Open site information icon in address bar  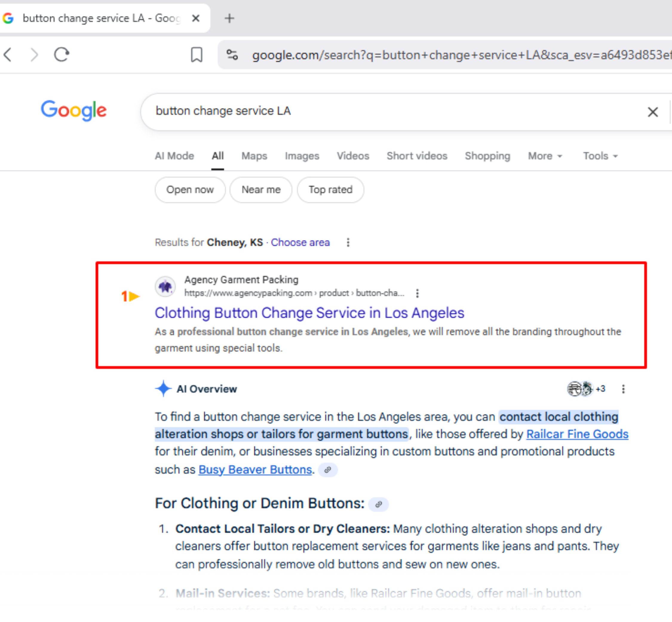tap(232, 55)
